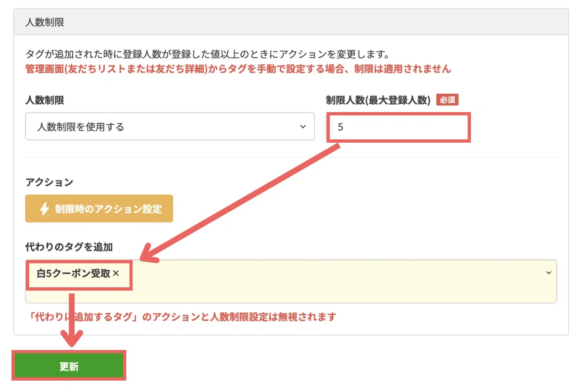Click the red 必須 badge

point(447,100)
